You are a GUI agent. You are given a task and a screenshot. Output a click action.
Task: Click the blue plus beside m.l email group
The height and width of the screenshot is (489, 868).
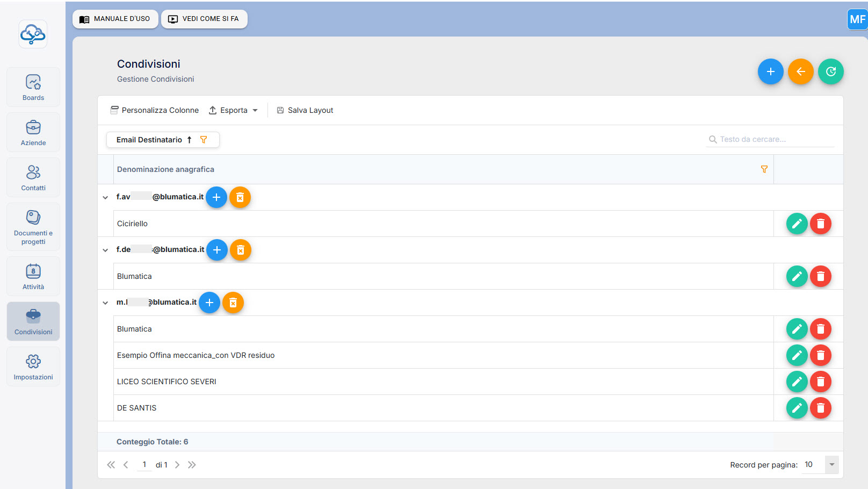[209, 303]
